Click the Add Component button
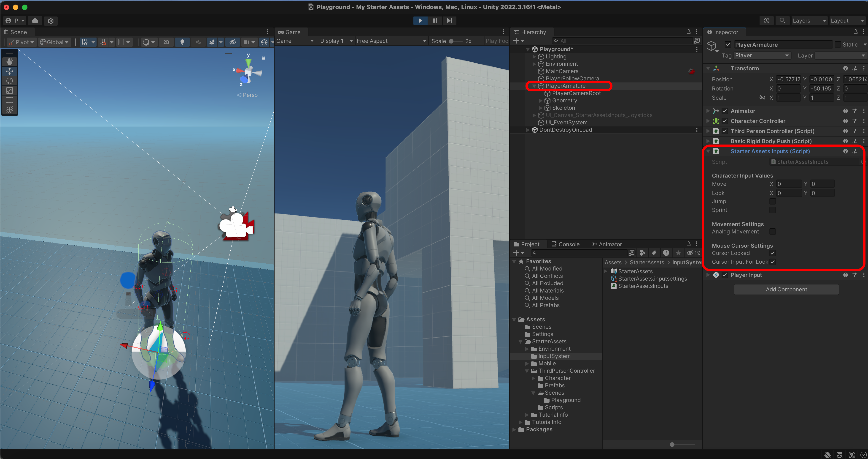 [x=786, y=289]
